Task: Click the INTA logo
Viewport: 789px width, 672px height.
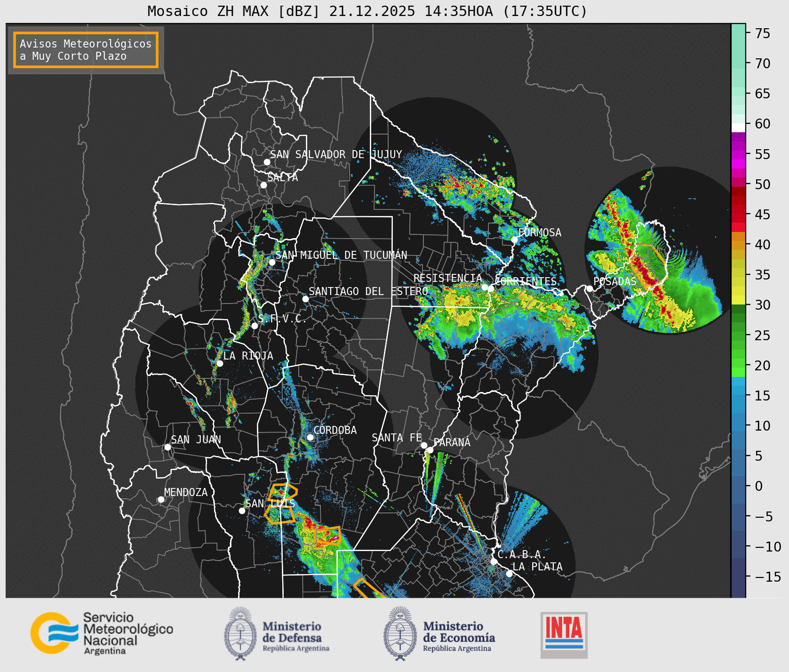Action: click(x=564, y=635)
